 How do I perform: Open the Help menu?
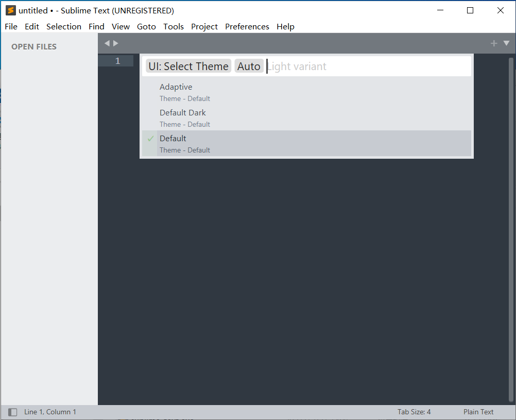point(285,26)
